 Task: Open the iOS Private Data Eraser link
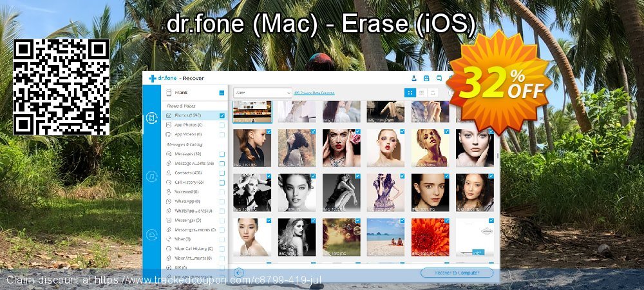coord(314,93)
